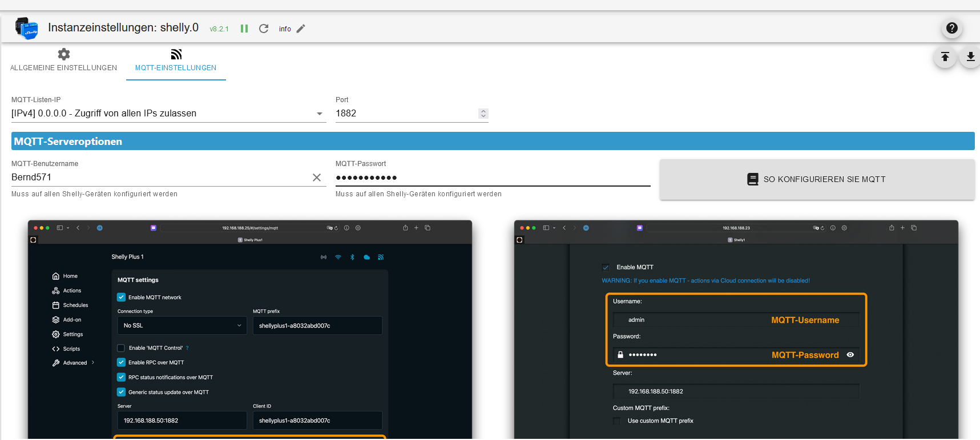Click MQTT Control help question mark
The image size is (980, 440).
point(187,348)
